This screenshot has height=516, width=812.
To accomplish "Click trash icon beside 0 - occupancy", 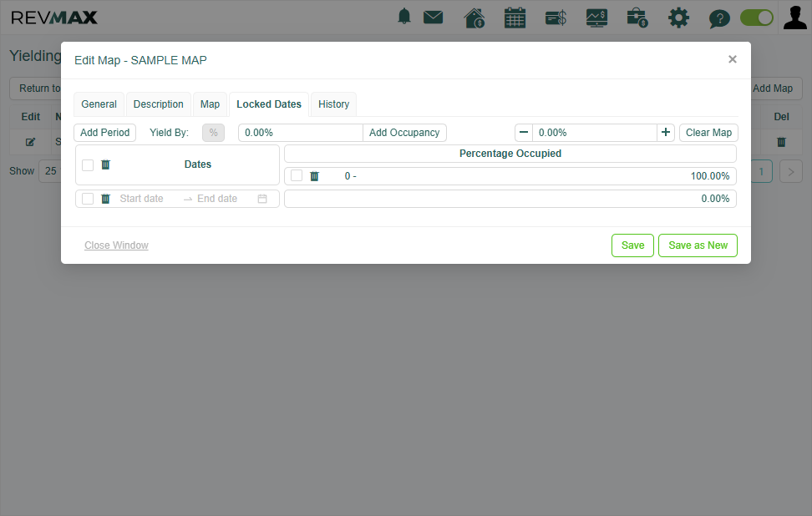I will 314,176.
